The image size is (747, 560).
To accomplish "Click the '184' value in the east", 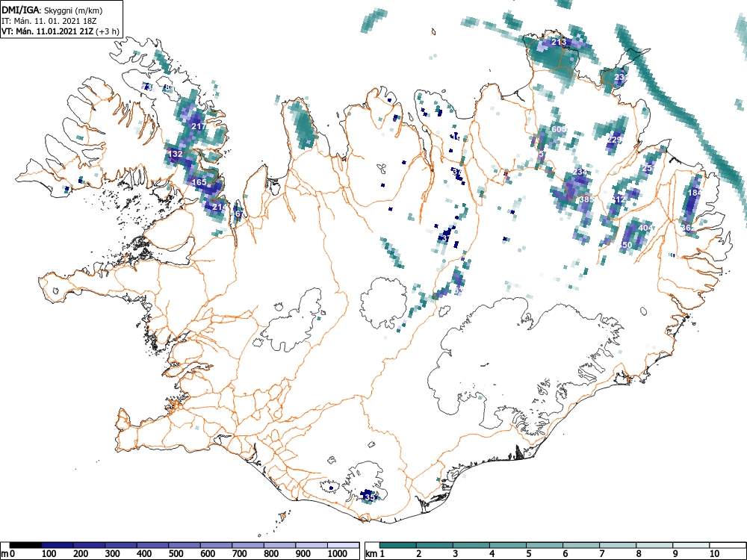I will coord(695,193).
